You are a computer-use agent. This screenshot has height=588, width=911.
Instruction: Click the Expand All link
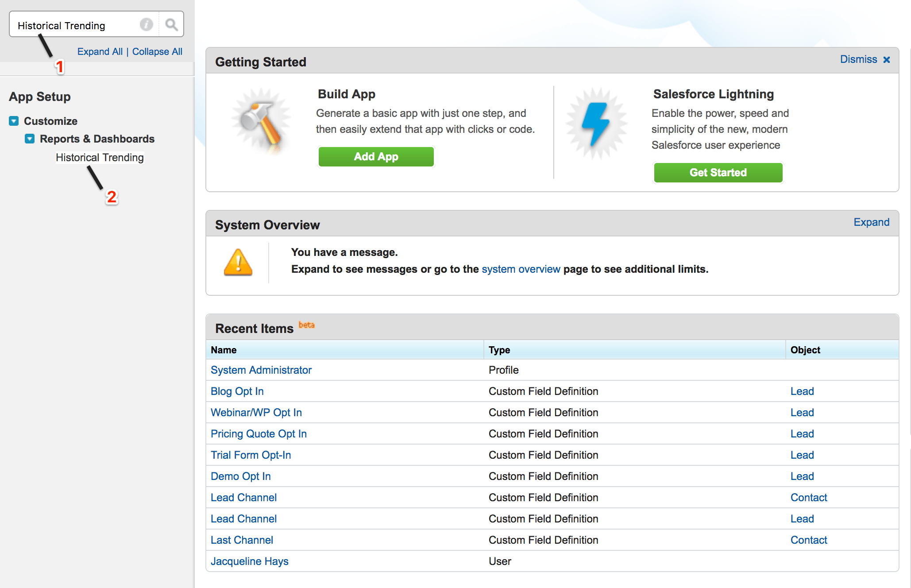pyautogui.click(x=100, y=52)
